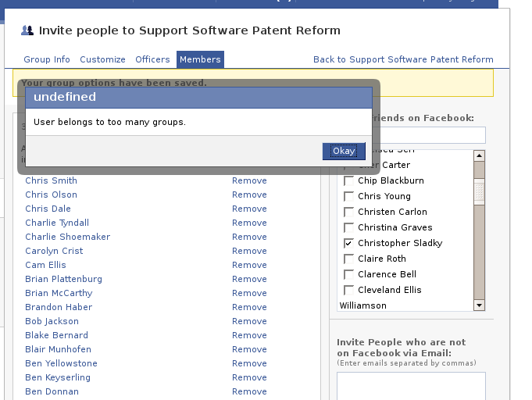The height and width of the screenshot is (400, 532).
Task: Check the Claire Roth checkbox
Action: point(348,259)
